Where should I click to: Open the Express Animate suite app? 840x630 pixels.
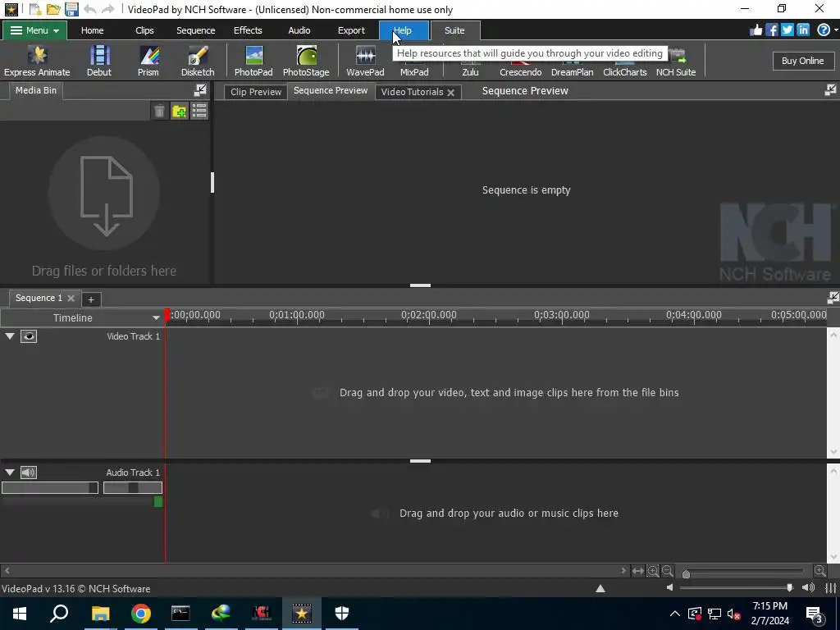click(37, 61)
